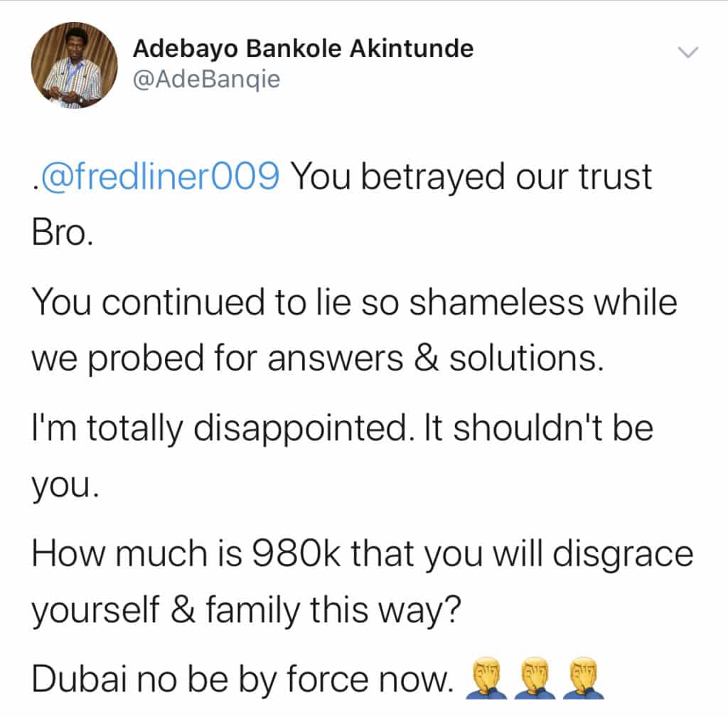Click the word "you." on its own line
728x717 pixels.
tap(65, 487)
